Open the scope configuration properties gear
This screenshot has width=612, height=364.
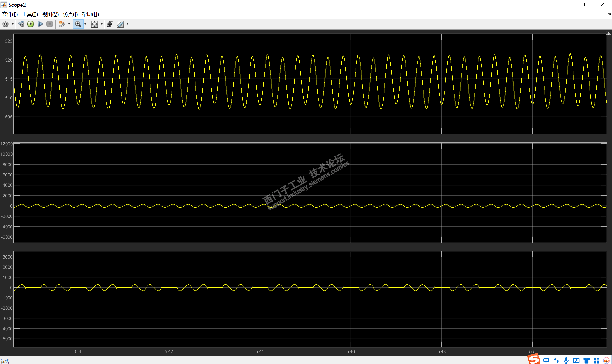click(6, 24)
